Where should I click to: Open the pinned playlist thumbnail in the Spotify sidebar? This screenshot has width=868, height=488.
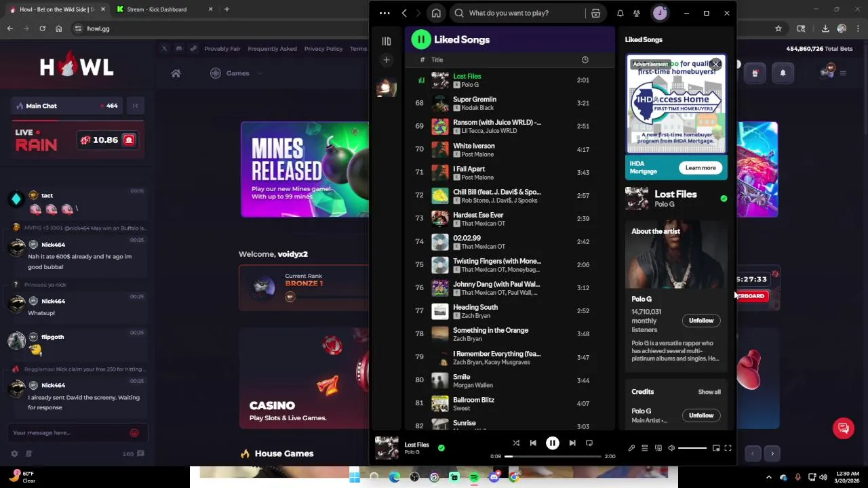[x=386, y=87]
